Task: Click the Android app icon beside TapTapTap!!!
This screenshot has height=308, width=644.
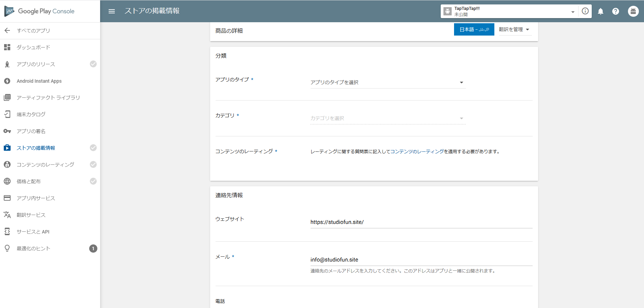Action: click(x=448, y=11)
